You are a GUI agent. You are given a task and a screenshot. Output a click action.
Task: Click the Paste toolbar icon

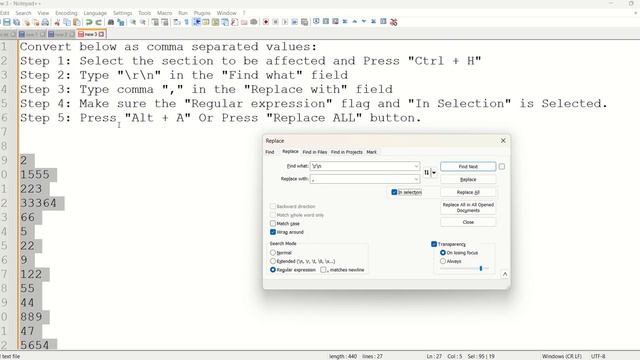coord(76,22)
